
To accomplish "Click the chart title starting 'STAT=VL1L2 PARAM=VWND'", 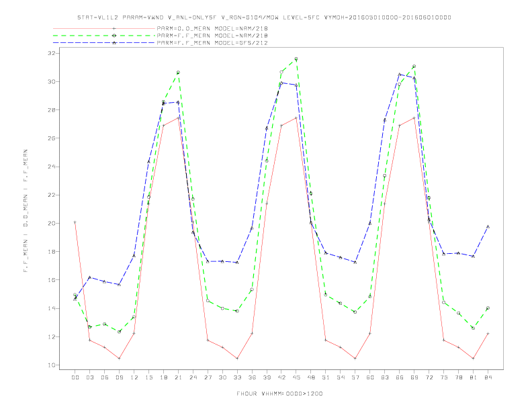I will (x=264, y=17).
